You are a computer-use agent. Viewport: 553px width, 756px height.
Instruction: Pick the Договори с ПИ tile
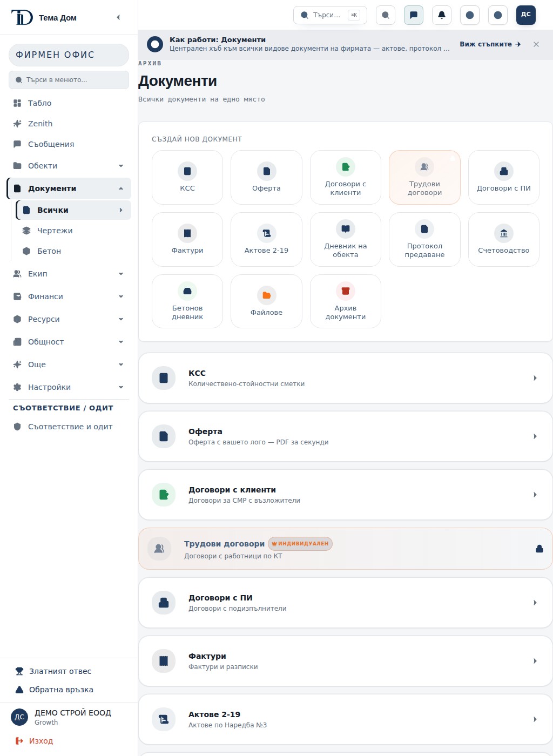tap(504, 178)
